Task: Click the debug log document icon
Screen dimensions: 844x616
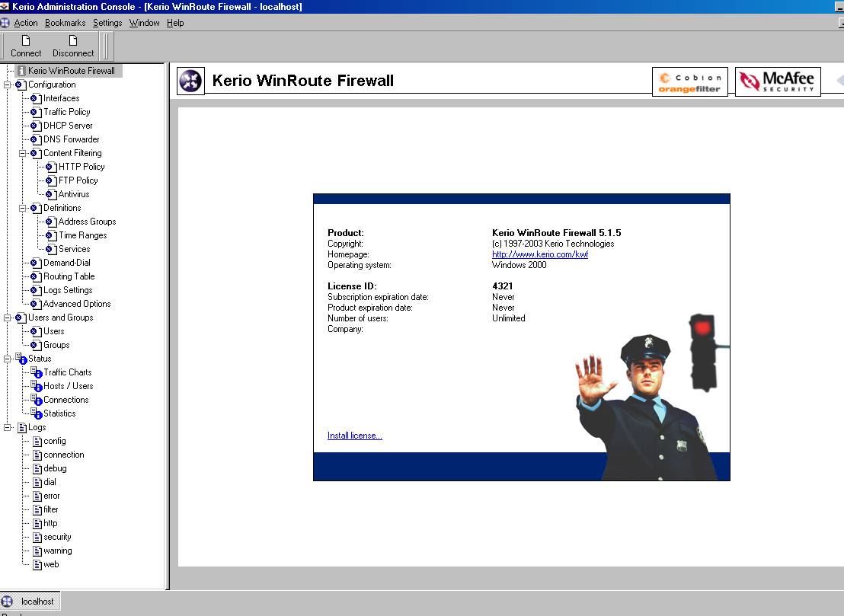Action: coord(37,469)
